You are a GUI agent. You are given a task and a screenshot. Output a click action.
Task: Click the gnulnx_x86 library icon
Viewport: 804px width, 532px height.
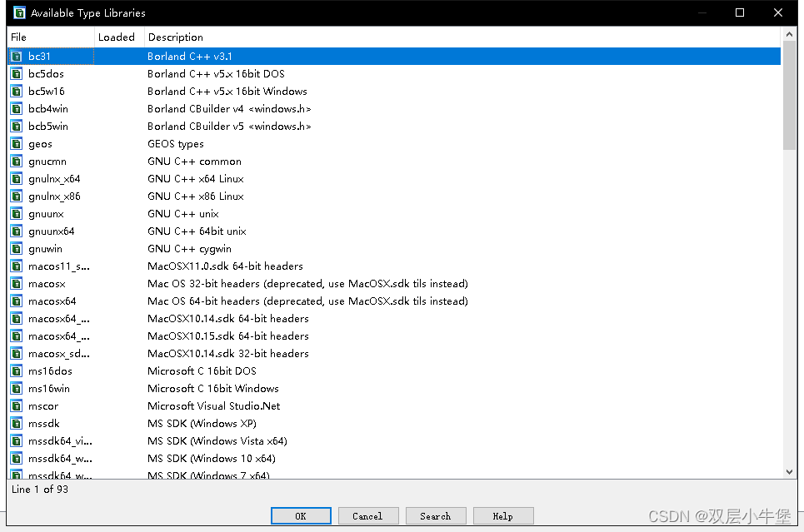click(x=17, y=196)
